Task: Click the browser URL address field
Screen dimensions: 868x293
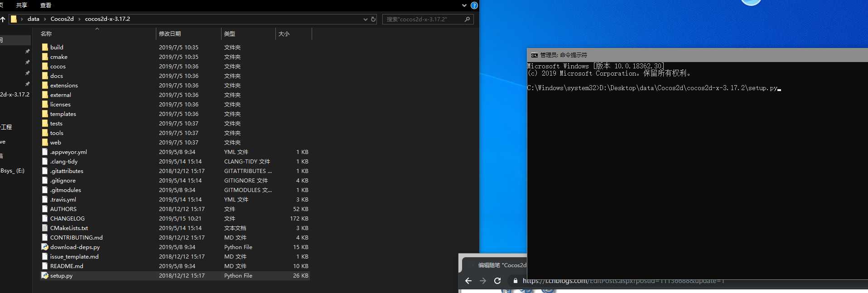Action: click(x=623, y=281)
